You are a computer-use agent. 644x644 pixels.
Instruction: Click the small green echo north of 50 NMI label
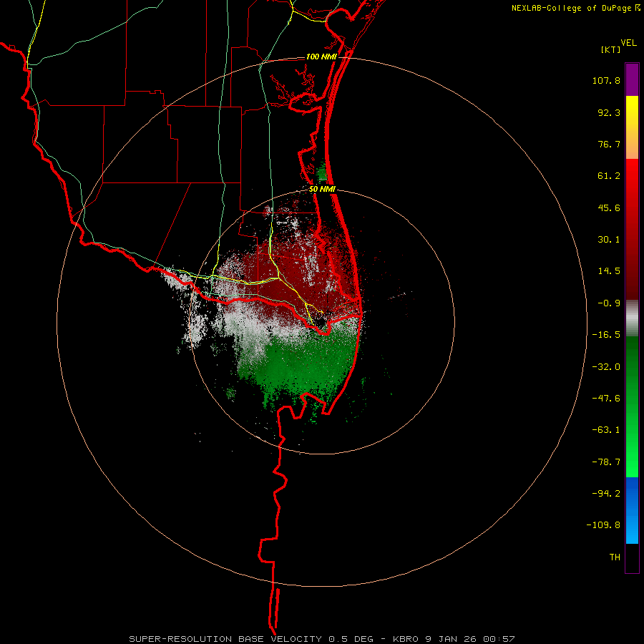(x=322, y=172)
